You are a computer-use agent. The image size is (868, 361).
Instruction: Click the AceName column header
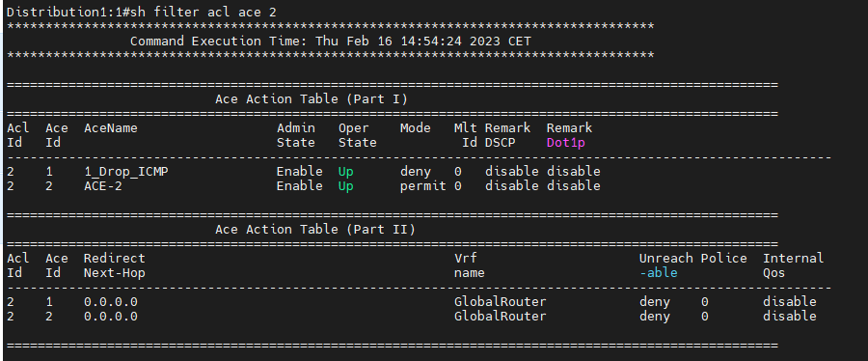(111, 128)
